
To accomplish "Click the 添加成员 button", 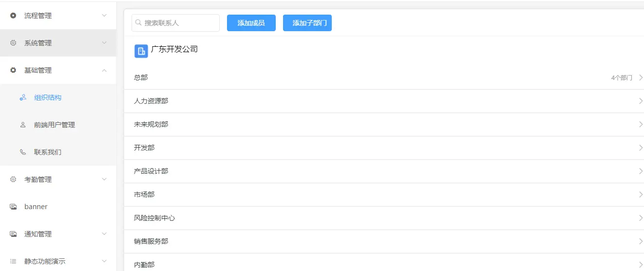I will [x=251, y=23].
